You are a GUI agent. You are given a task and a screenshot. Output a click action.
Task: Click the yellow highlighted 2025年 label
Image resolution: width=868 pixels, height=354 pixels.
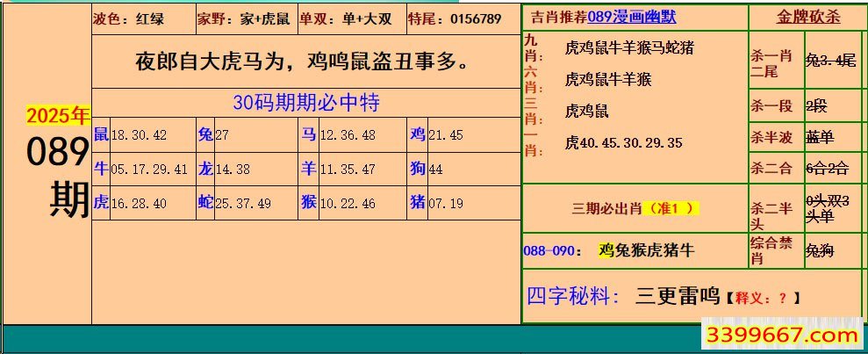coord(58,116)
